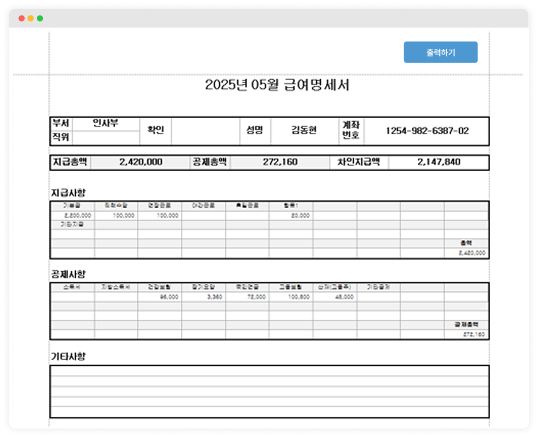
Task: Select account number 1254-982-6387-02
Action: point(427,131)
